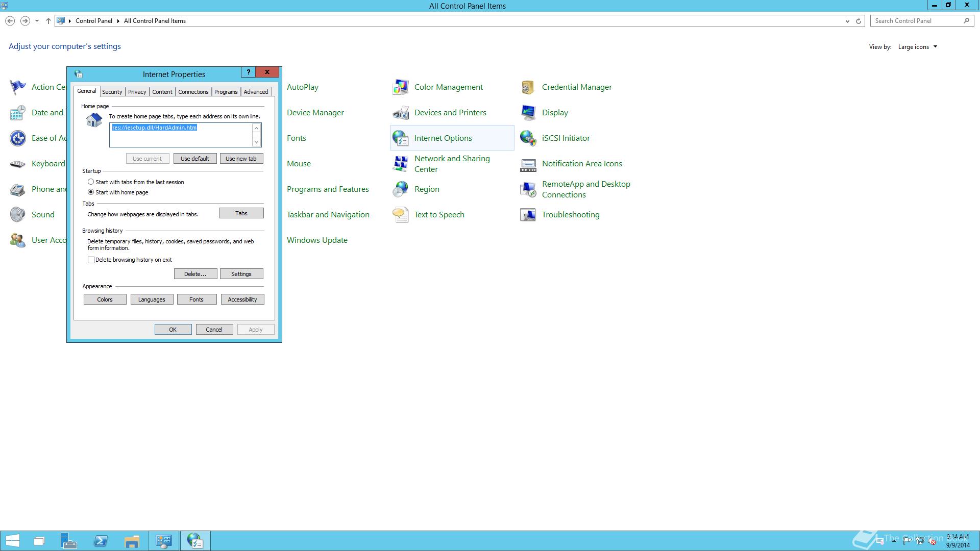Open the iSCSI Initiator icon
This screenshot has width=980, height=551.
point(528,138)
